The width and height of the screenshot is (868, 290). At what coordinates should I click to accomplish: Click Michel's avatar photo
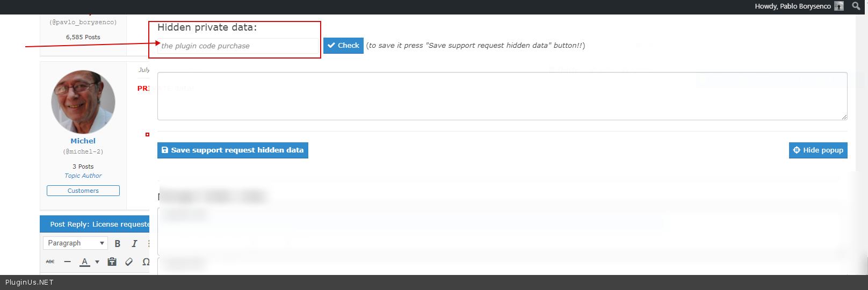(x=83, y=102)
